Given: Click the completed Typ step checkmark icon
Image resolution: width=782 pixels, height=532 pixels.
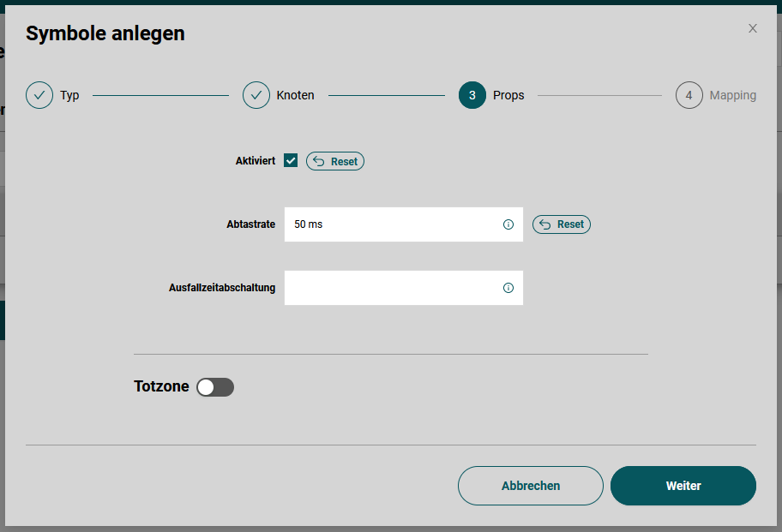Looking at the screenshot, I should 39,95.
